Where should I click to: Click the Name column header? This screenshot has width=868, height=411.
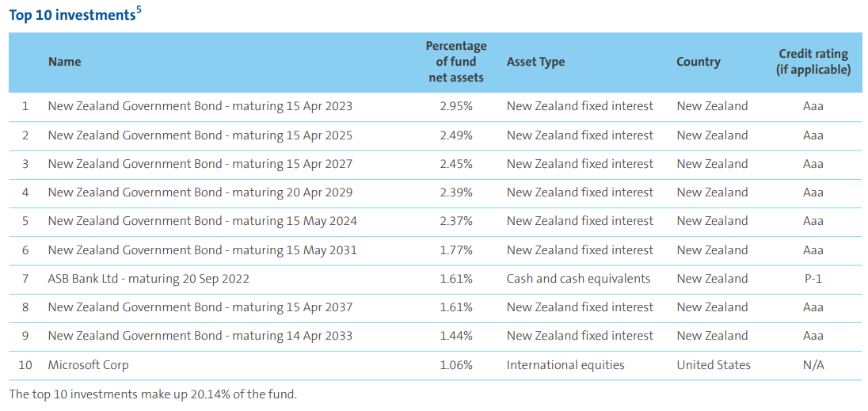(x=64, y=62)
